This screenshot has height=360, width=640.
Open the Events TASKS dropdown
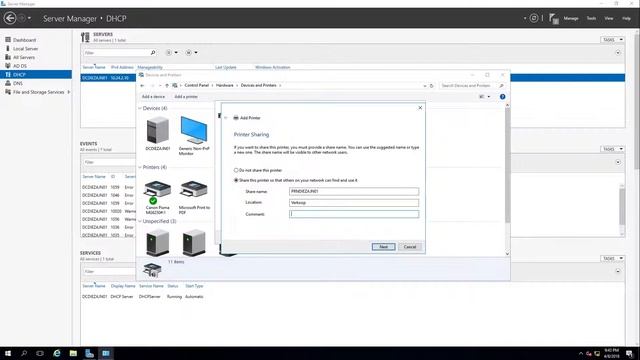[x=612, y=149]
